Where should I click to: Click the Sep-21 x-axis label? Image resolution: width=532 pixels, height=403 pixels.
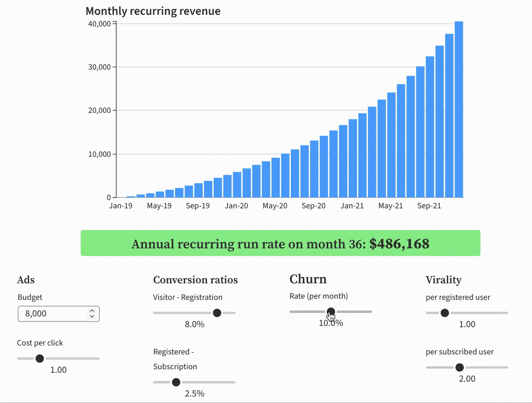[x=429, y=206]
